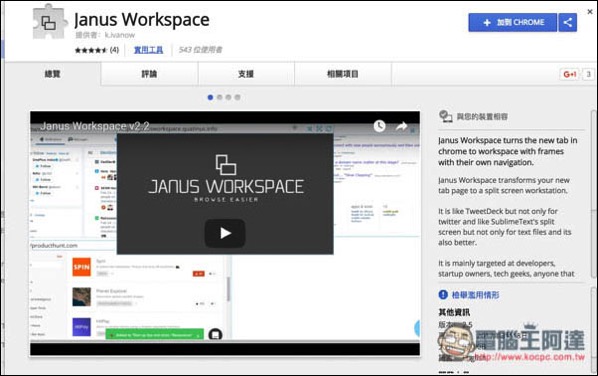Viewport: 598px width, 376px height.
Task: Select the first carousel dot
Action: click(210, 97)
